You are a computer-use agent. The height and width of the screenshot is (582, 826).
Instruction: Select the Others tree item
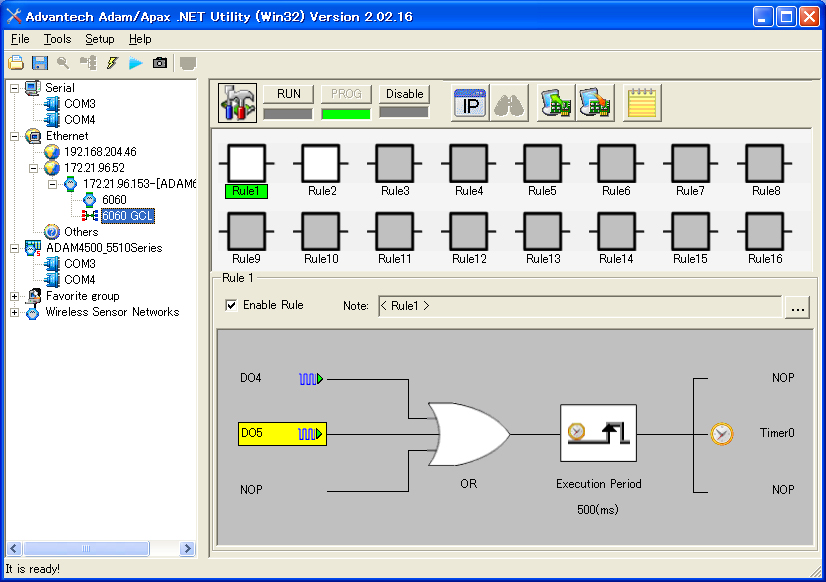click(x=81, y=232)
